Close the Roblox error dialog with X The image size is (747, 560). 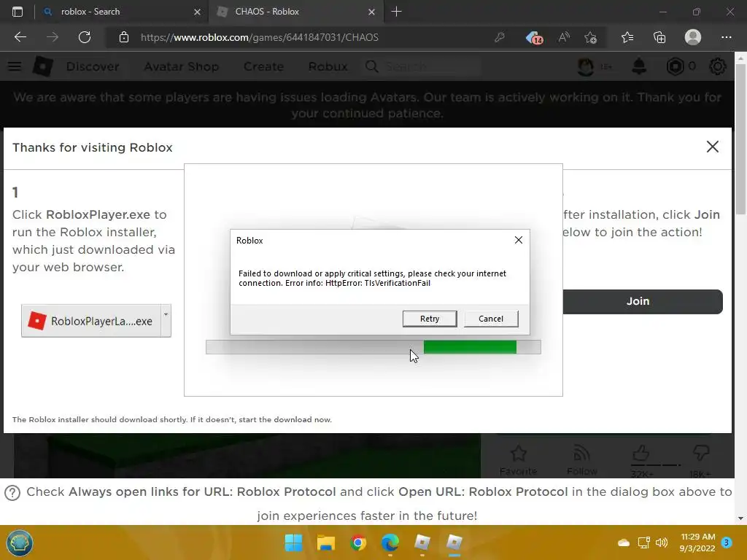click(519, 240)
